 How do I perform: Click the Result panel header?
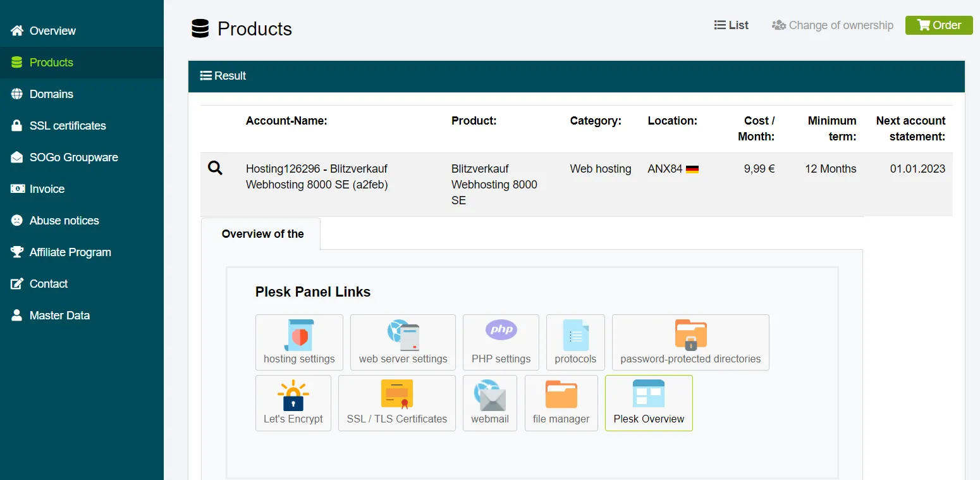(577, 76)
